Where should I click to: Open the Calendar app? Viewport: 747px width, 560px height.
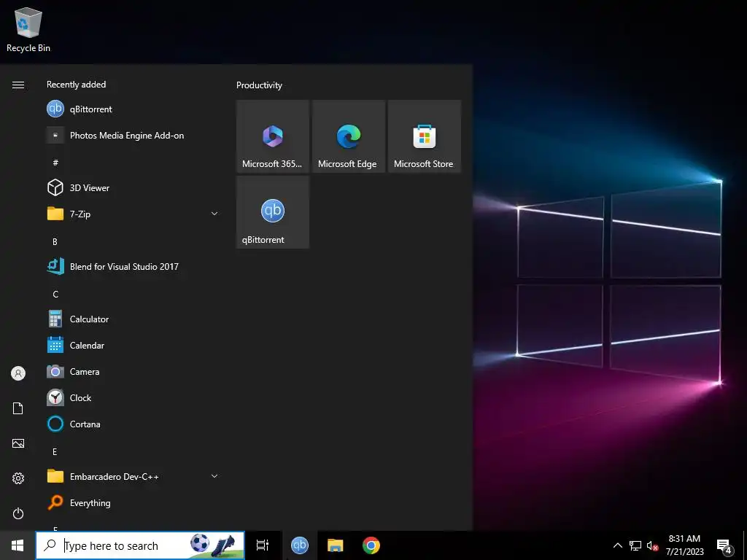pyautogui.click(x=133, y=345)
